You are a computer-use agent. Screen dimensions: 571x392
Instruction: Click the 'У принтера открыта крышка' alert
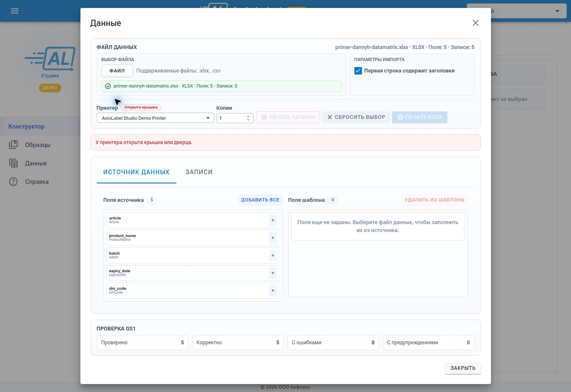pos(285,142)
